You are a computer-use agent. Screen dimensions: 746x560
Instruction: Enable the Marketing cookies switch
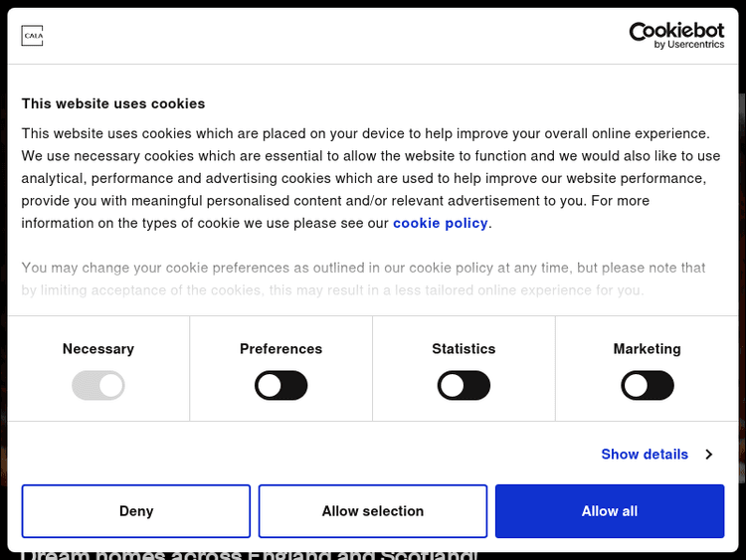648,386
